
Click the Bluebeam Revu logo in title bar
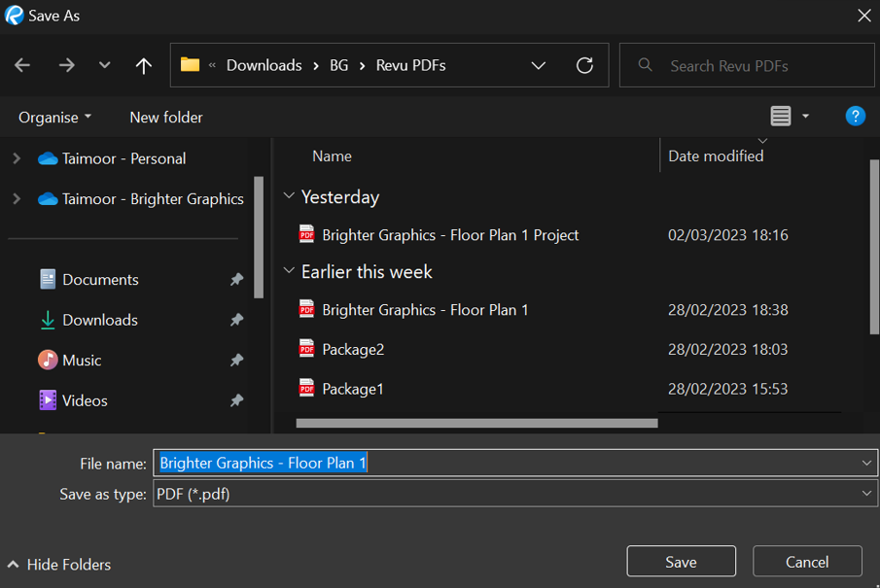pyautogui.click(x=14, y=15)
